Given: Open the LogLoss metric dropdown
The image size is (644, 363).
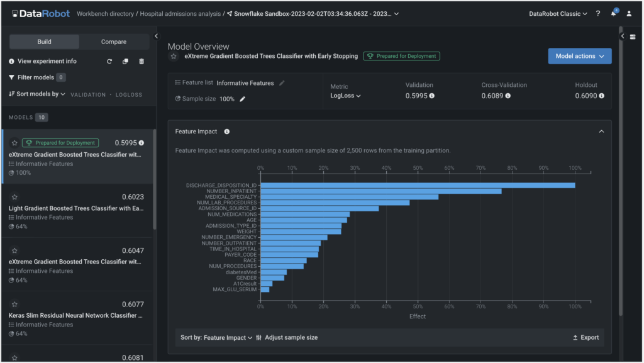Looking at the screenshot, I should (x=345, y=96).
